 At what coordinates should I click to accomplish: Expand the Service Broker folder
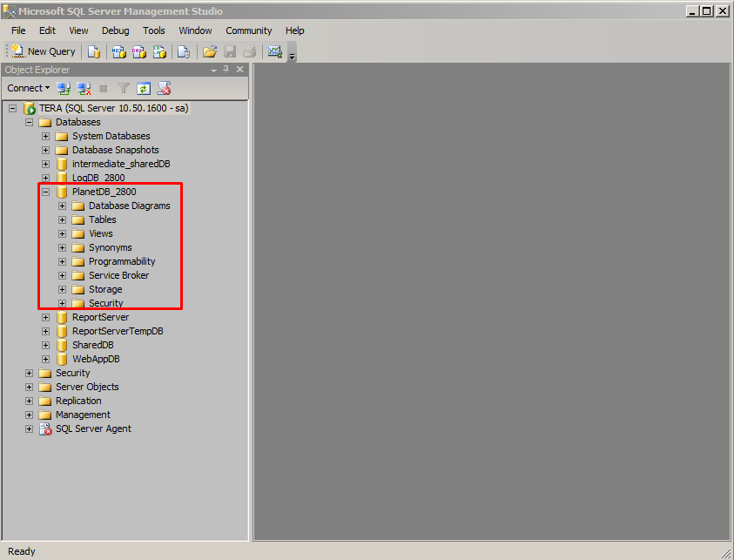(x=63, y=275)
